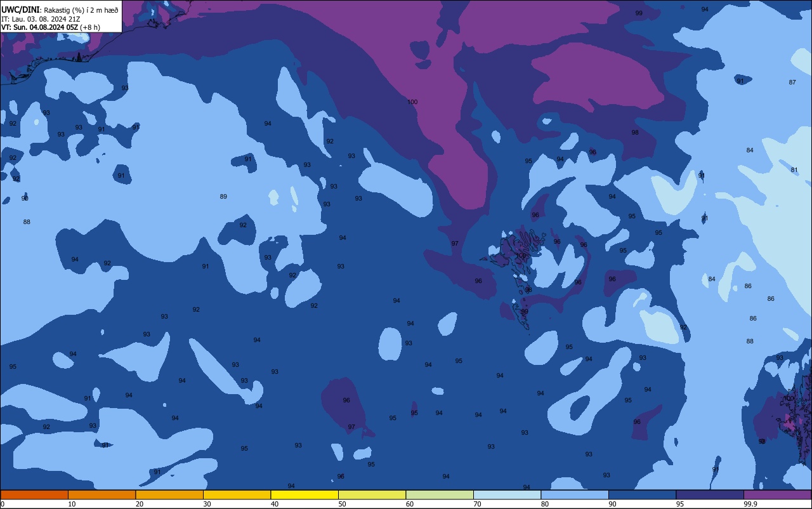812x509 pixels.
Task: Select the '99.9' legend tick label
Action: 750,504
